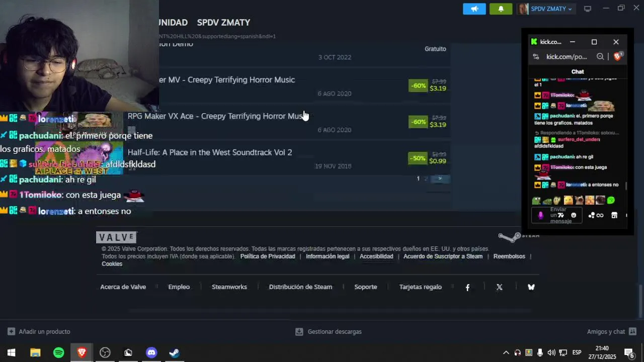644x362 pixels.
Task: Click Añadir un producto button
Action: pos(39,332)
